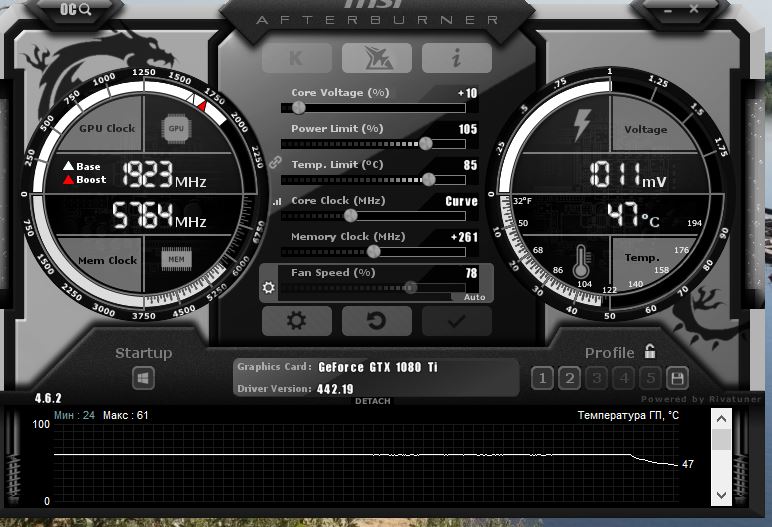Click the monitoring graph scroll down arrow

(721, 495)
